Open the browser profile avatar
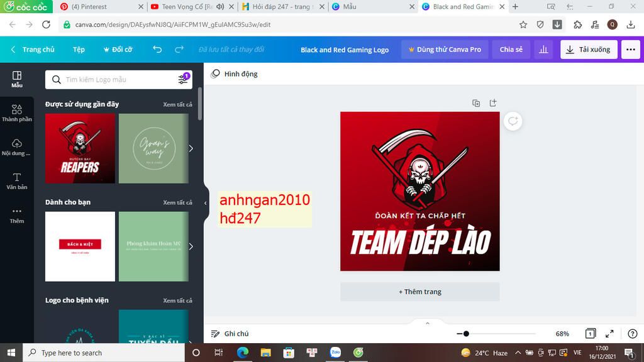Screen dimensions: 644x362 [x=612, y=25]
